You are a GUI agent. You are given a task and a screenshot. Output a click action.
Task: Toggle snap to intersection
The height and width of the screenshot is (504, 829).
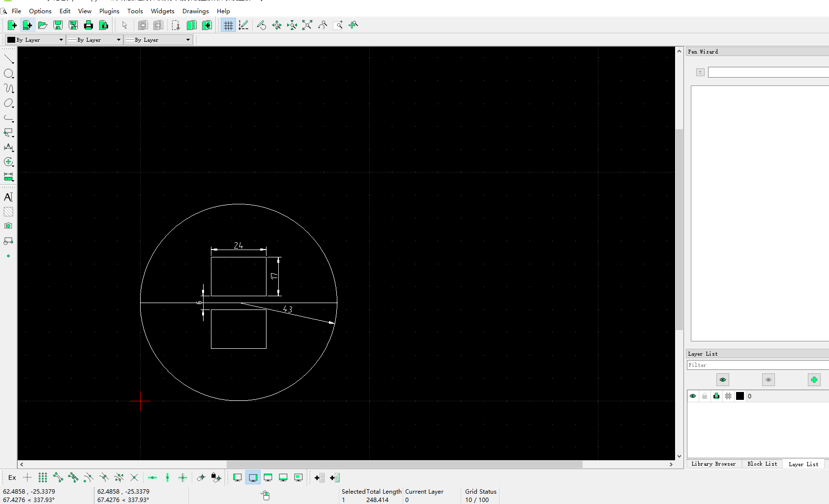[x=134, y=477]
